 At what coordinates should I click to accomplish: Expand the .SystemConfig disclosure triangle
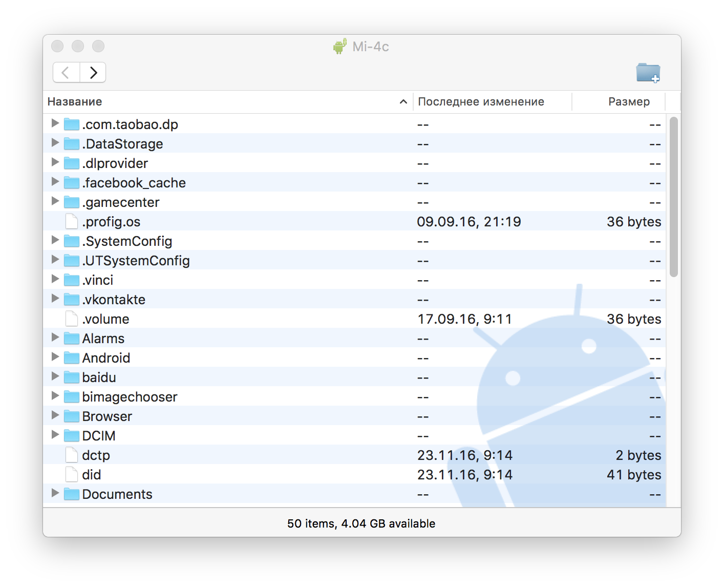[55, 240]
